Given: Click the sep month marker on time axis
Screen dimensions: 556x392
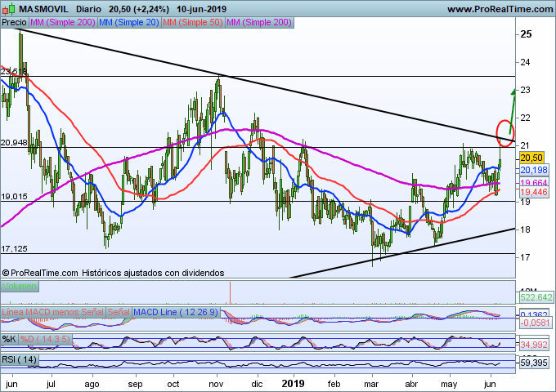Looking at the screenshot, I should pyautogui.click(x=135, y=384).
